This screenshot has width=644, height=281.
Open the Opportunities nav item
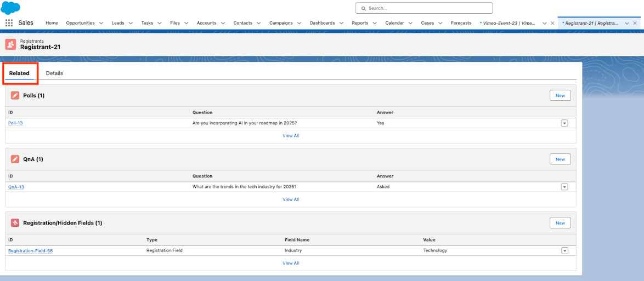click(81, 23)
